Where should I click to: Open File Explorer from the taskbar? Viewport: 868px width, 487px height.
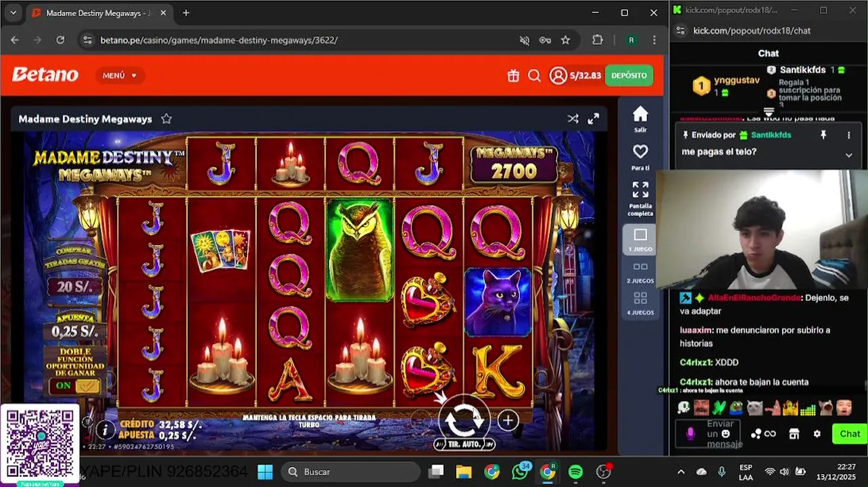[x=463, y=471]
